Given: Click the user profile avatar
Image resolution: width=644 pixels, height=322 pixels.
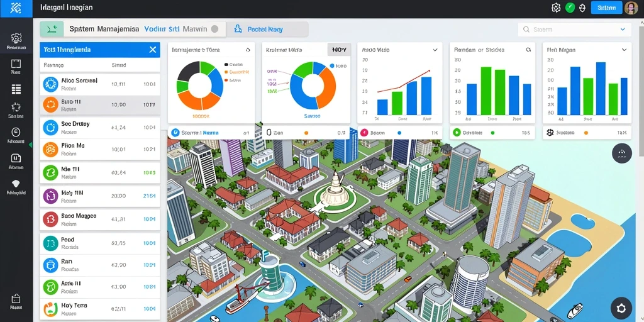Looking at the screenshot, I should (x=630, y=8).
